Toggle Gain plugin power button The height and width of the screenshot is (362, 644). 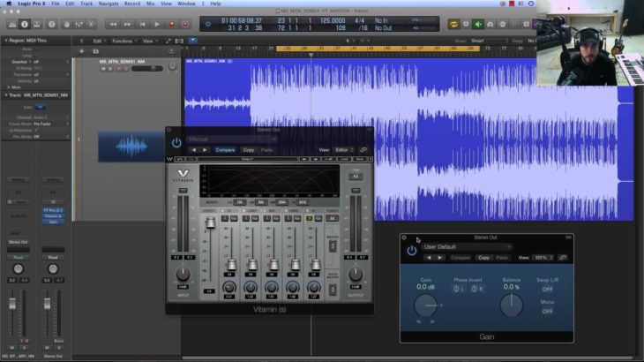(x=411, y=250)
